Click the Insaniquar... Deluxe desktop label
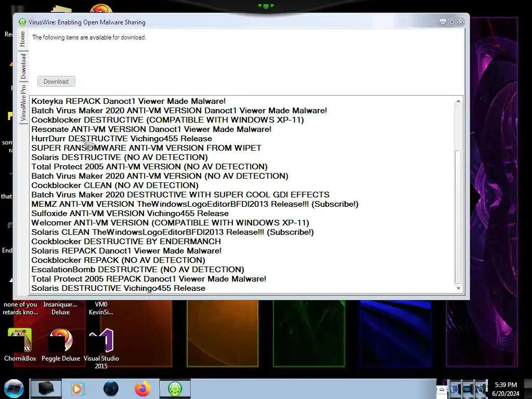The width and height of the screenshot is (532, 399). point(60,309)
